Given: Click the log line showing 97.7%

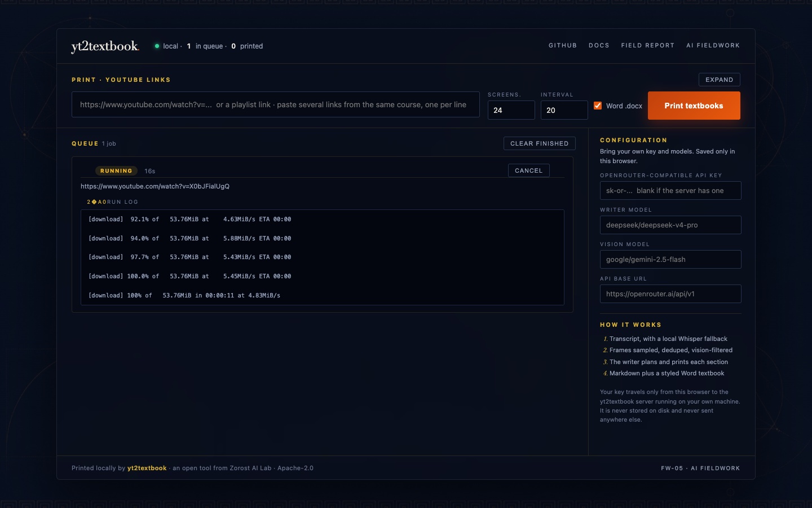Looking at the screenshot, I should coord(190,257).
